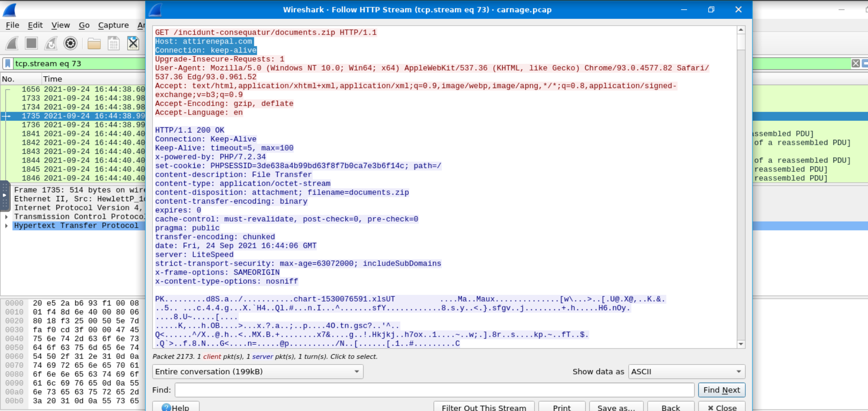Screen dimensions: 868x411
Task: Click the date: Fri, 24 Sep 2021 line
Action: point(236,246)
